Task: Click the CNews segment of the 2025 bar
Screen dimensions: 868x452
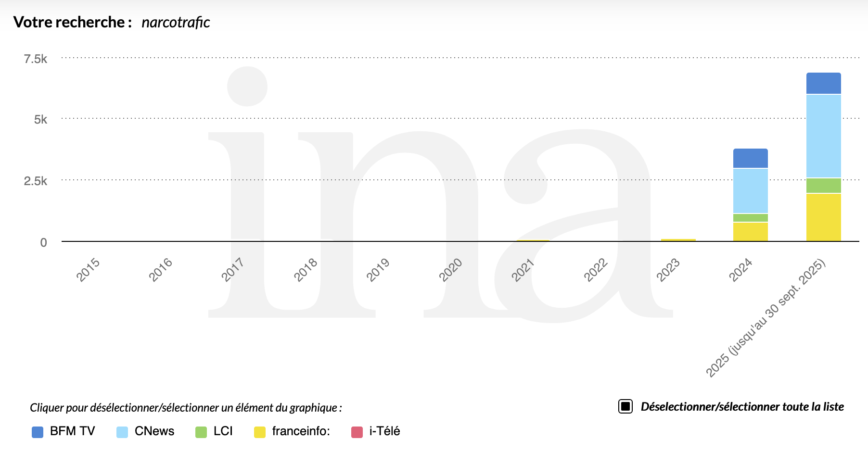Action: pos(823,136)
